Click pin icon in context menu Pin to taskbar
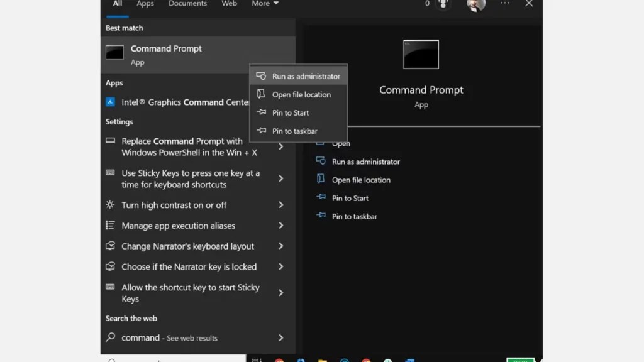The width and height of the screenshot is (644, 362). (261, 130)
